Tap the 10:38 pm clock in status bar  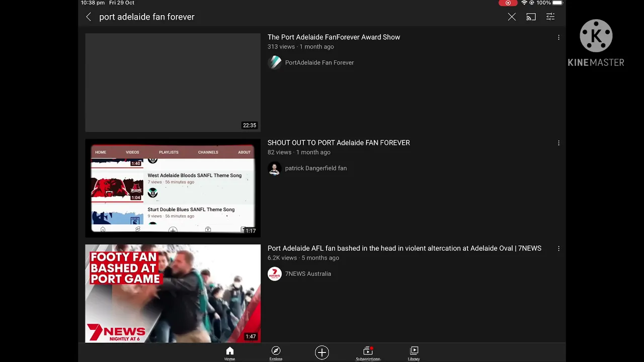click(93, 3)
